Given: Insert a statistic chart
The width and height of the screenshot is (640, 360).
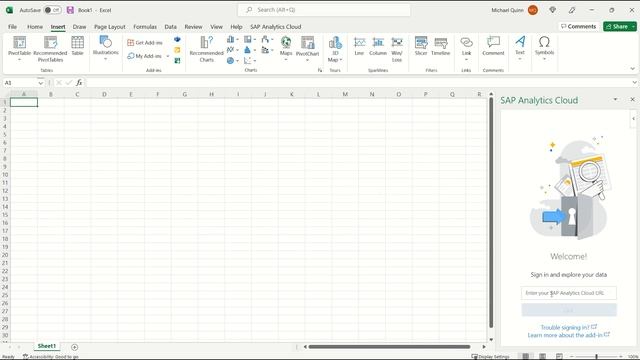Looking at the screenshot, I should (250, 50).
